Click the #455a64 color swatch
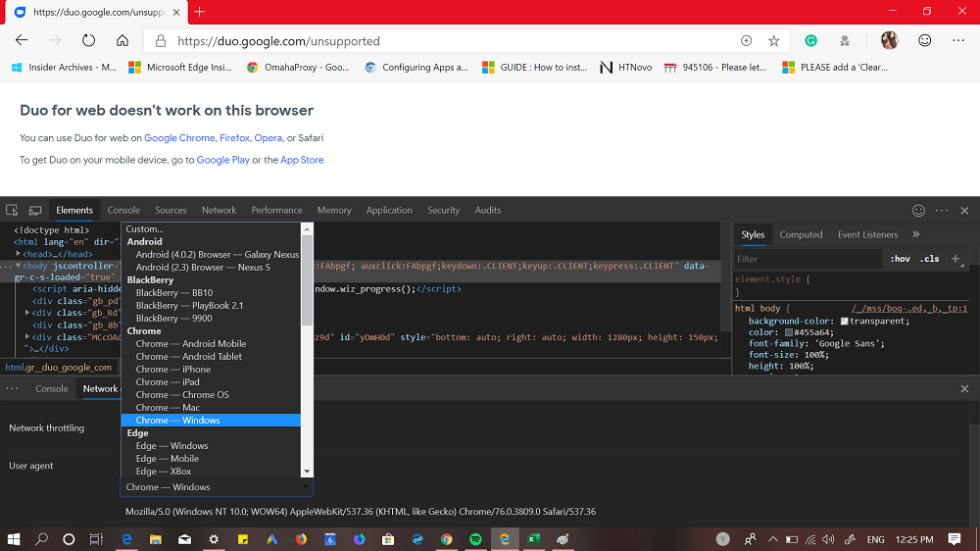This screenshot has width=980, height=551. coord(789,332)
